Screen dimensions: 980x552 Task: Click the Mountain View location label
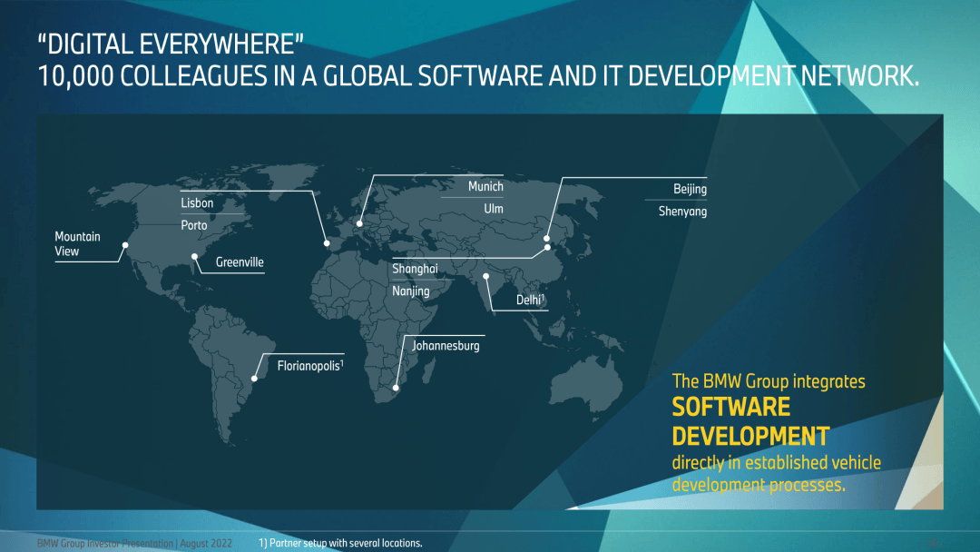(x=77, y=244)
